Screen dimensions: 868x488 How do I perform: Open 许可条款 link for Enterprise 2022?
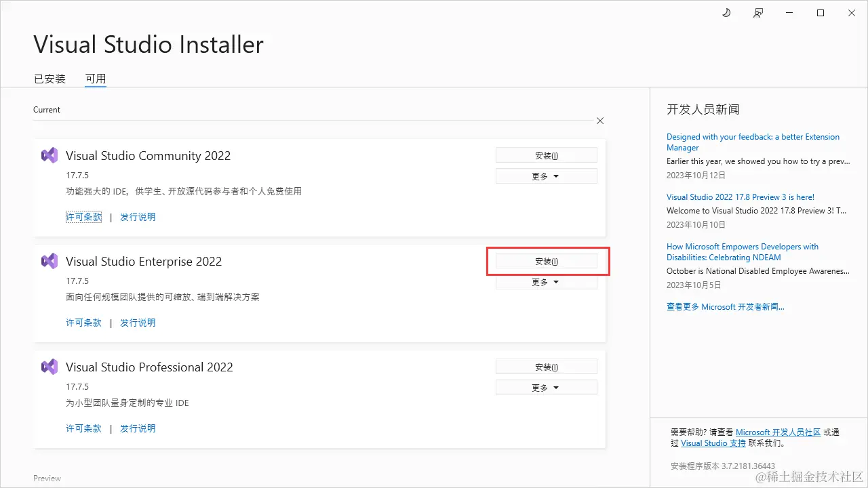click(x=83, y=323)
